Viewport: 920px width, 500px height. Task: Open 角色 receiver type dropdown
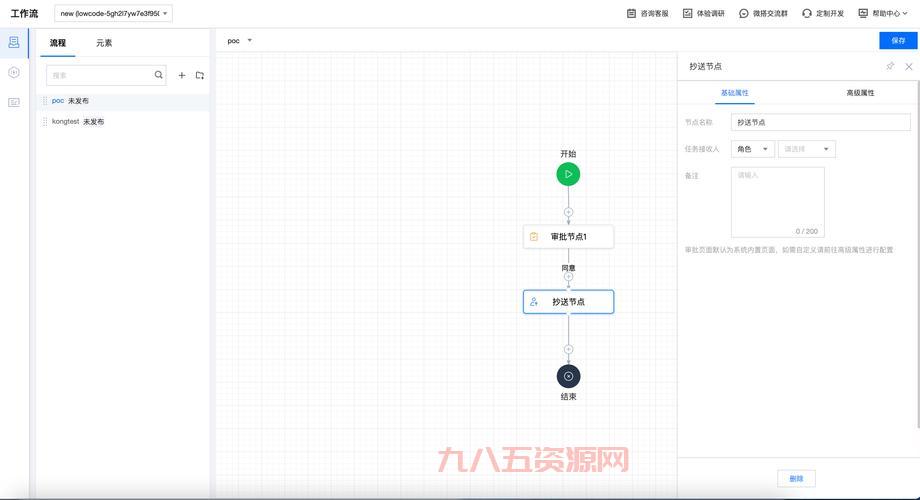[753, 149]
